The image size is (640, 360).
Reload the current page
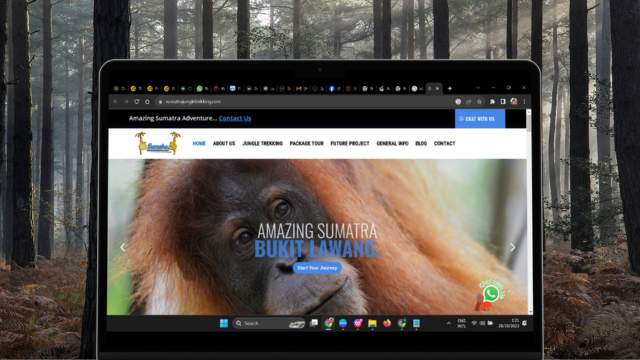coord(137,102)
